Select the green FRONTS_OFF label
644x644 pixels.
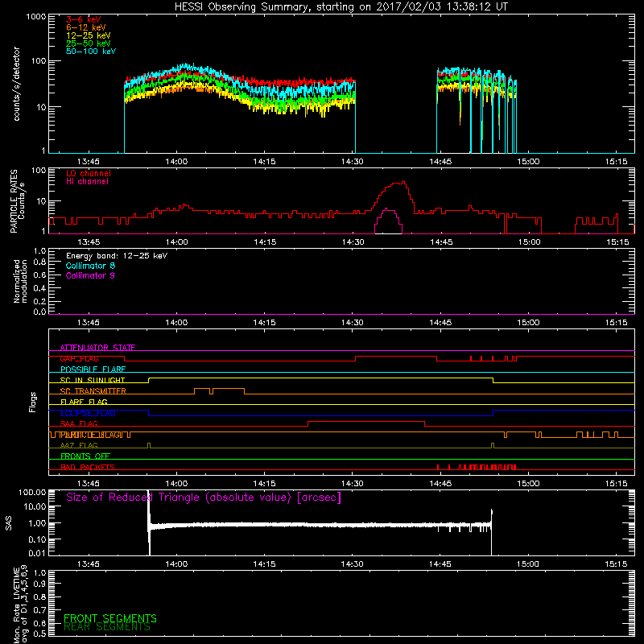(x=85, y=456)
